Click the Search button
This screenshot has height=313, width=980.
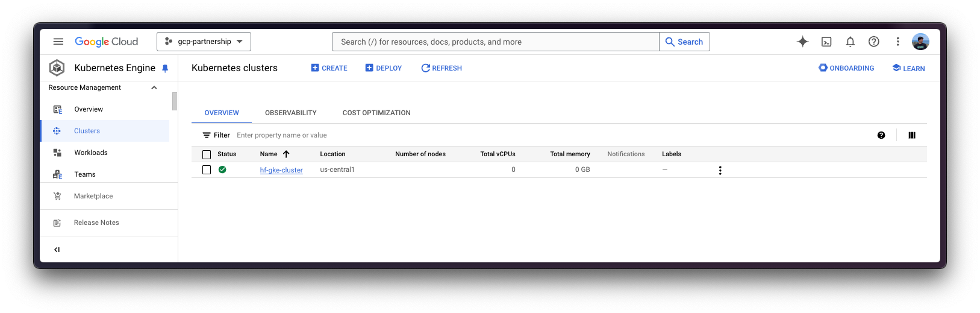pyautogui.click(x=684, y=42)
